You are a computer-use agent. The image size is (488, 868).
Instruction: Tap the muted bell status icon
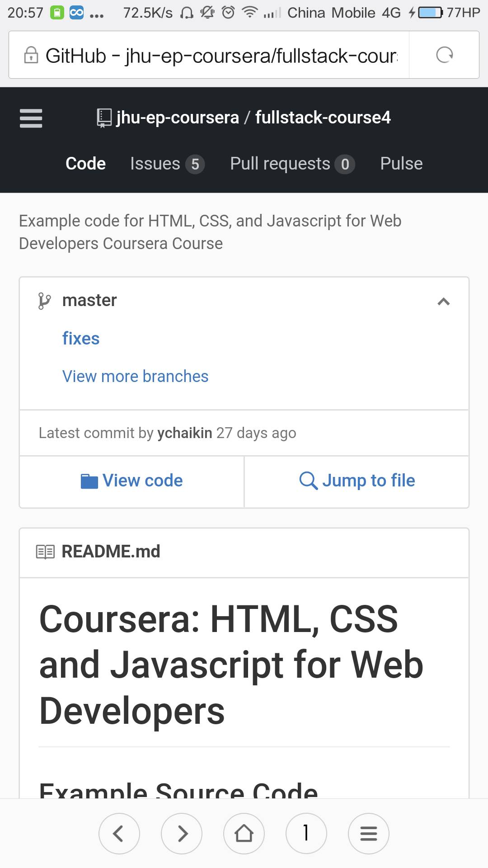tap(207, 13)
